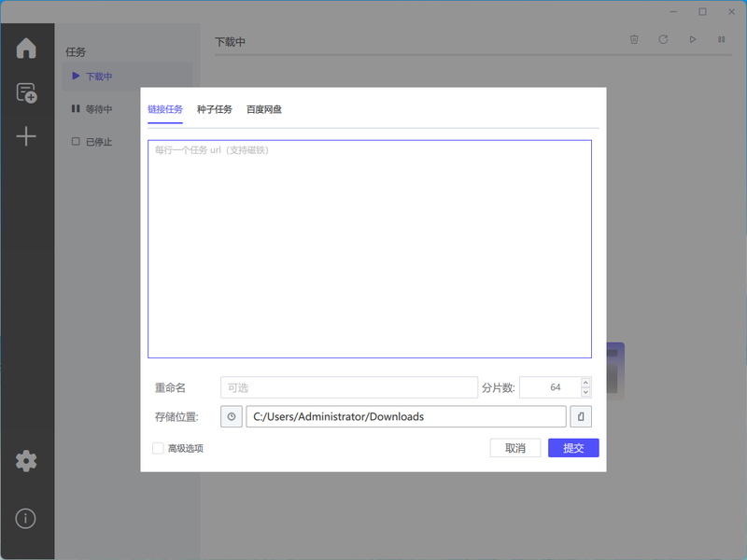
Task: Enable the 高级选项 checkbox
Action: coord(158,448)
